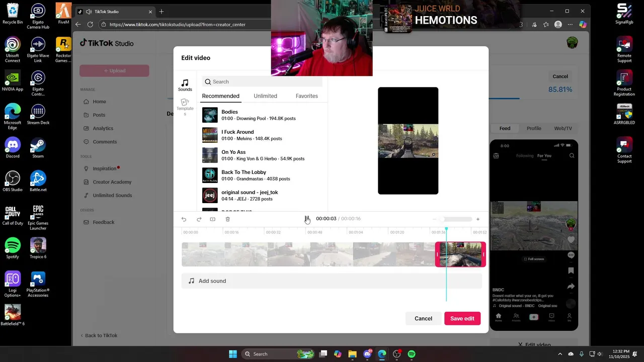Click the Full screen button in phone preview
The height and width of the screenshot is (362, 644).
point(534,259)
